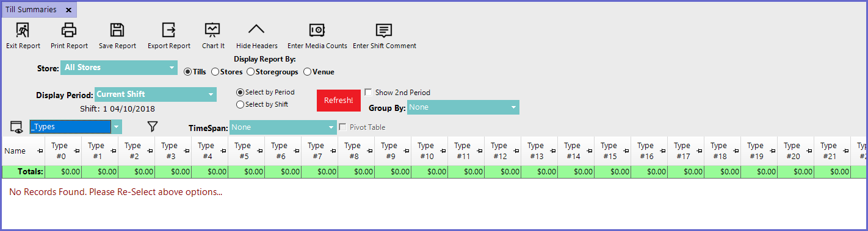Select the Stores radio button
This screenshot has width=868, height=231.
[x=215, y=72]
